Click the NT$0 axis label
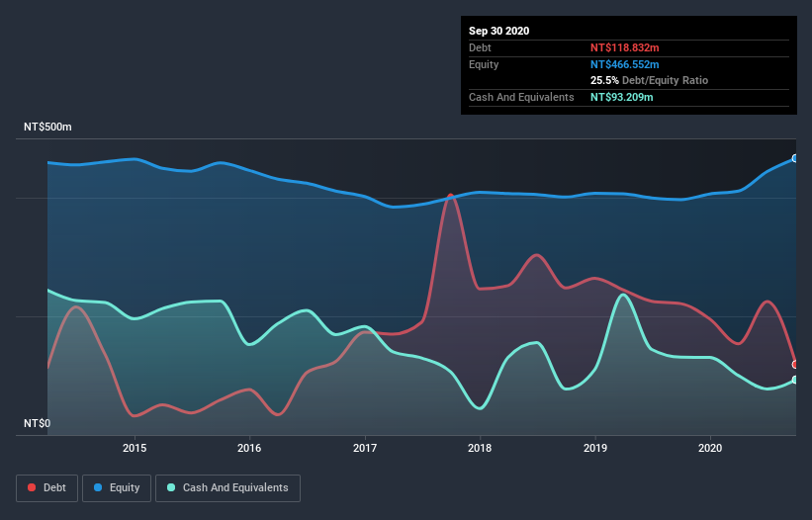This screenshot has height=520, width=812. 38,423
